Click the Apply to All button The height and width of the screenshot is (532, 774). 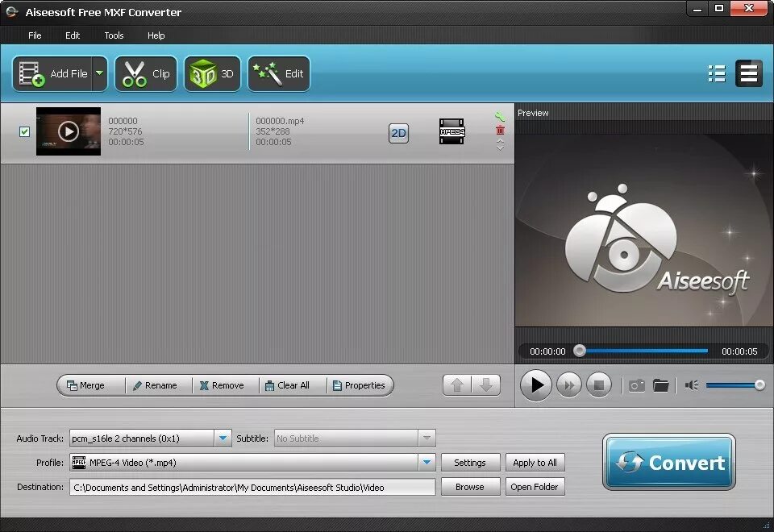[535, 463]
